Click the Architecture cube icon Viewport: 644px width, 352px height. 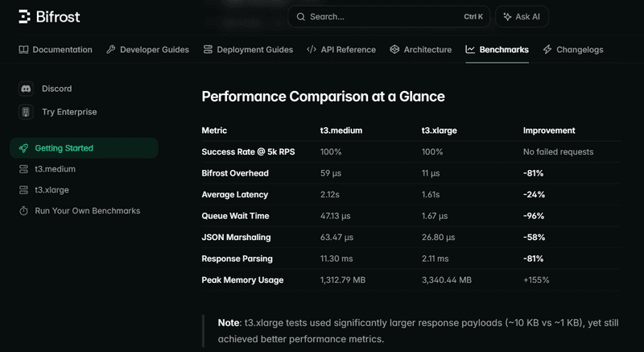[x=394, y=50]
